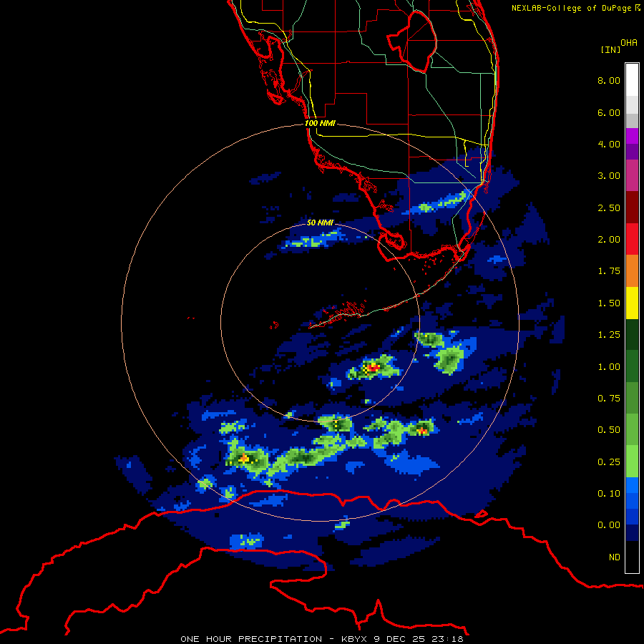Viewport: 644px width, 644px height.
Task: Pick the light green swatch above 0.25
Action: [632, 462]
